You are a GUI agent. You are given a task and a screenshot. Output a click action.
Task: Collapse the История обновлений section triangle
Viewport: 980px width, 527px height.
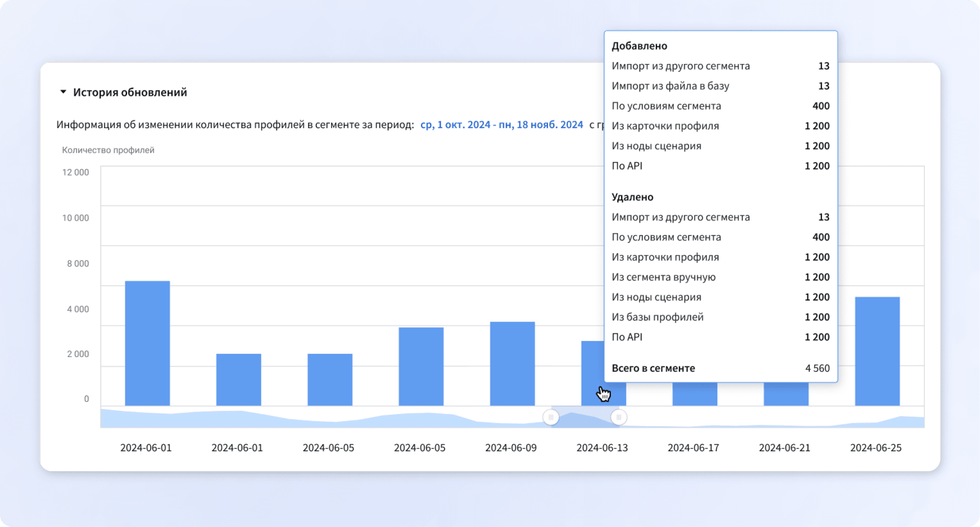point(63,92)
